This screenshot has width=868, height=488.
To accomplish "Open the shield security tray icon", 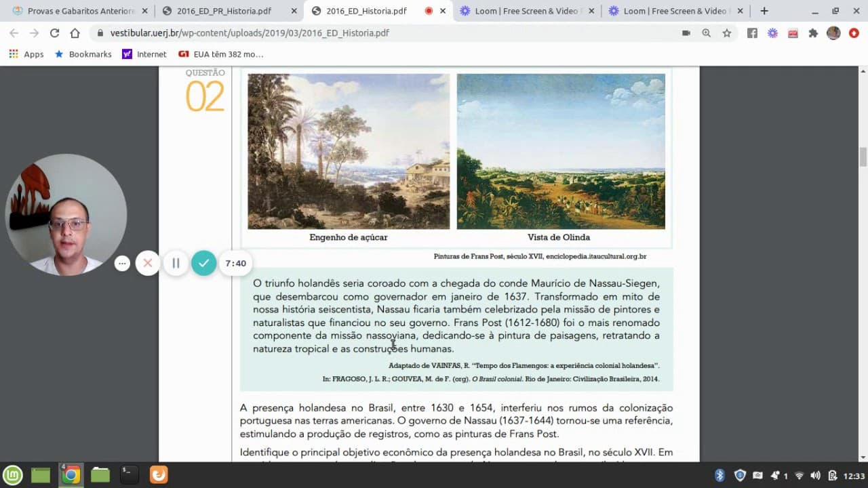I will click(740, 475).
